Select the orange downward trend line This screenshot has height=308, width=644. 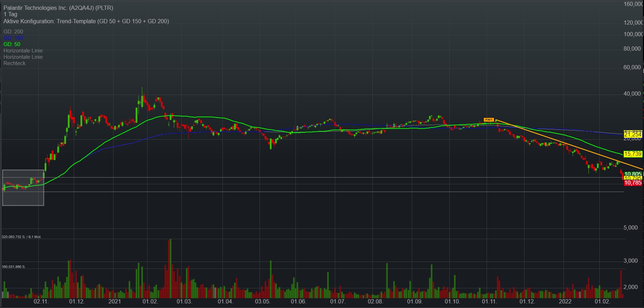click(569, 145)
